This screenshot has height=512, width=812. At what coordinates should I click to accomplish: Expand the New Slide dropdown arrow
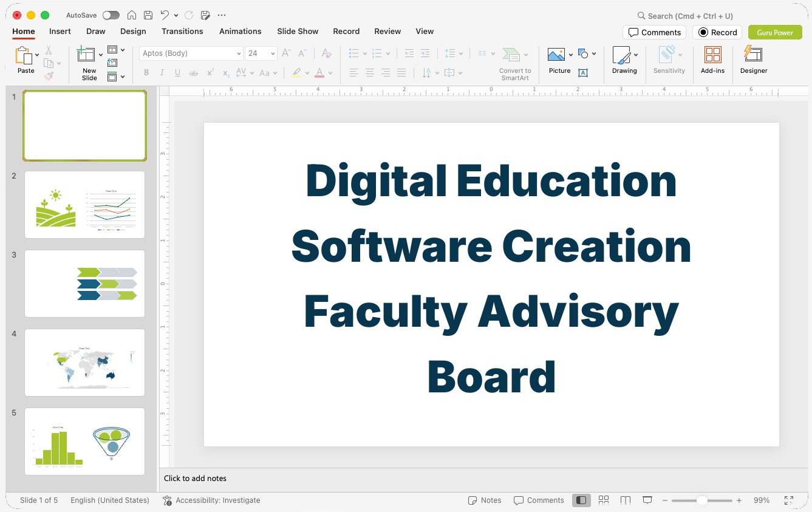coord(101,55)
